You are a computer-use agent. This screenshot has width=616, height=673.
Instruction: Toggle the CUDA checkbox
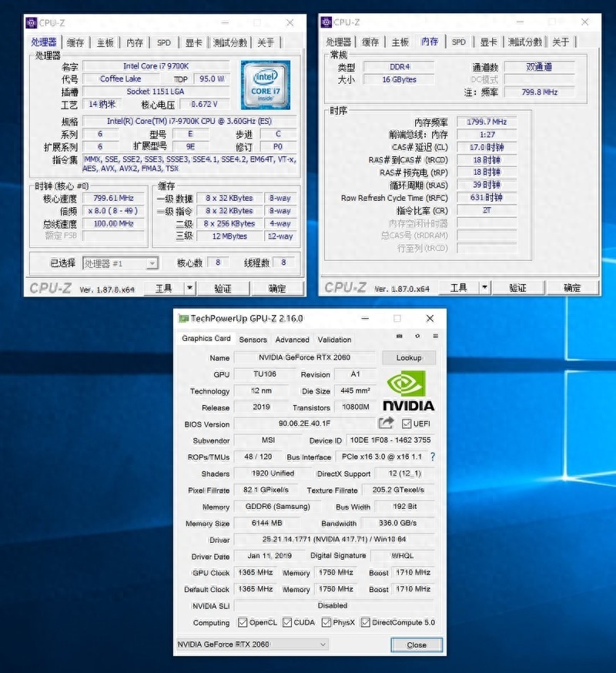(x=287, y=622)
